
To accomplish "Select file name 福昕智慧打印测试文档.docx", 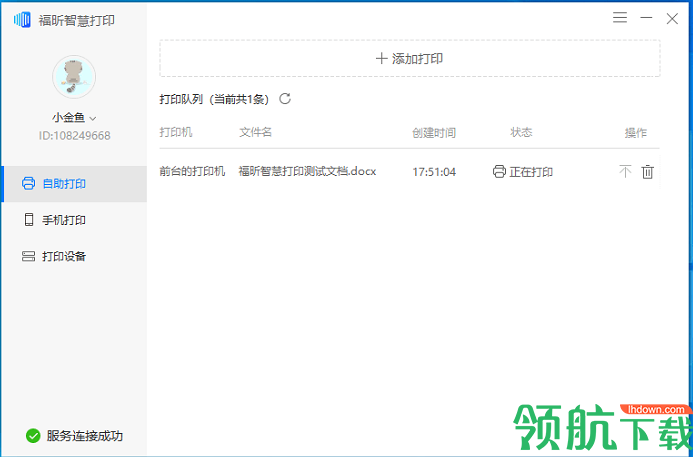I will coord(307,171).
